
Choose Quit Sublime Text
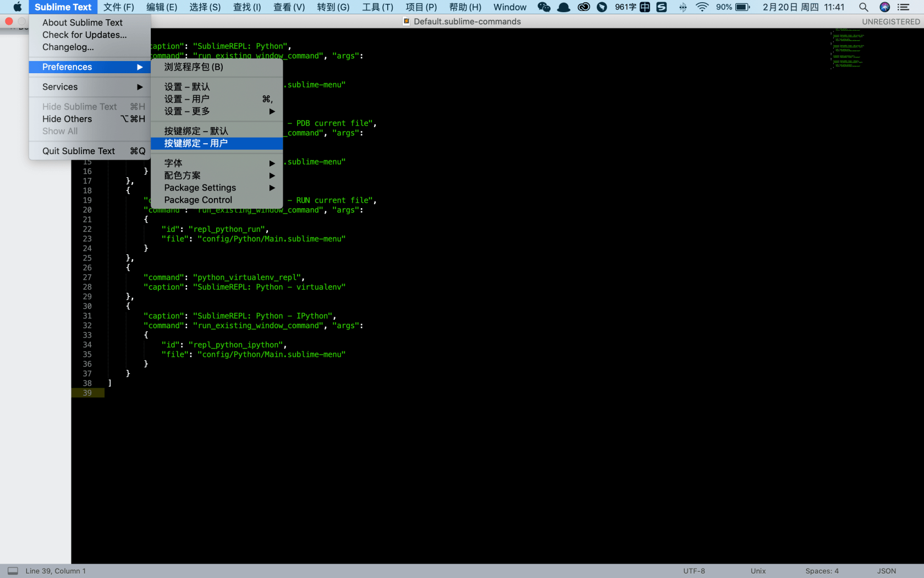(90, 151)
